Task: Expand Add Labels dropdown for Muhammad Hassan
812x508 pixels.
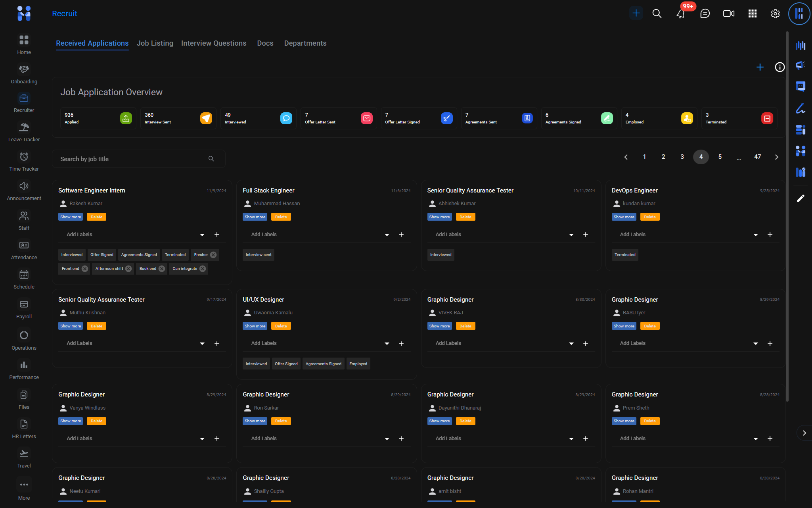Action: [x=387, y=235]
